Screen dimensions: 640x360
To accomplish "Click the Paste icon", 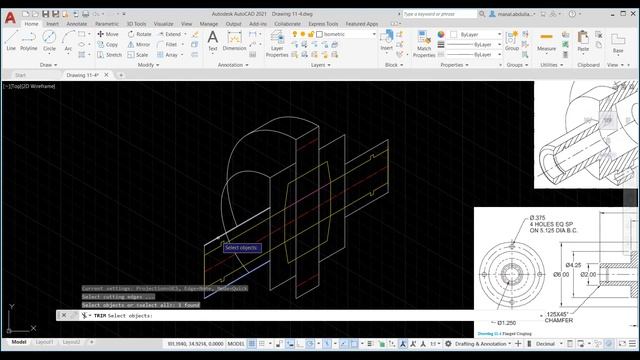I will (x=583, y=41).
